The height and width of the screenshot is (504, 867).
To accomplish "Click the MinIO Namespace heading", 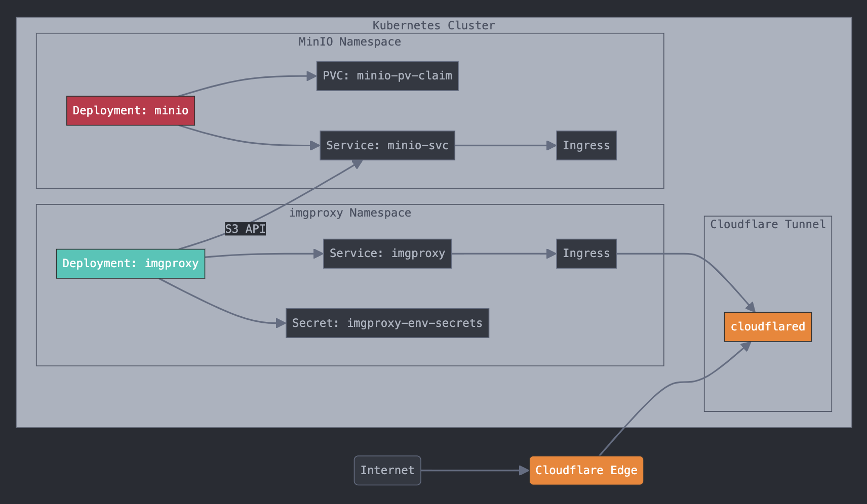I will coord(350,41).
